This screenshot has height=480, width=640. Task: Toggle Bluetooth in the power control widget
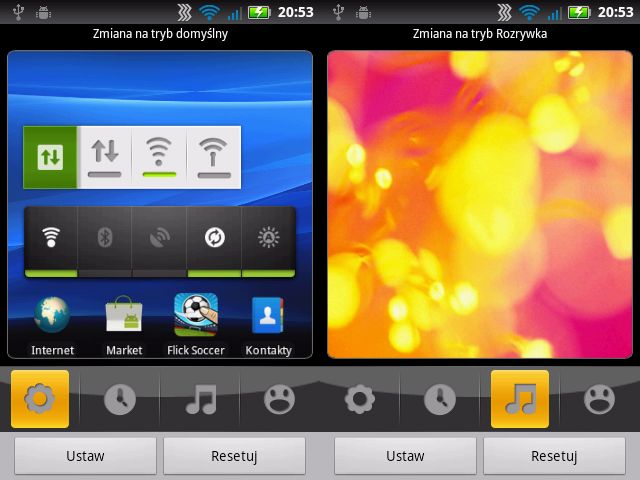104,242
